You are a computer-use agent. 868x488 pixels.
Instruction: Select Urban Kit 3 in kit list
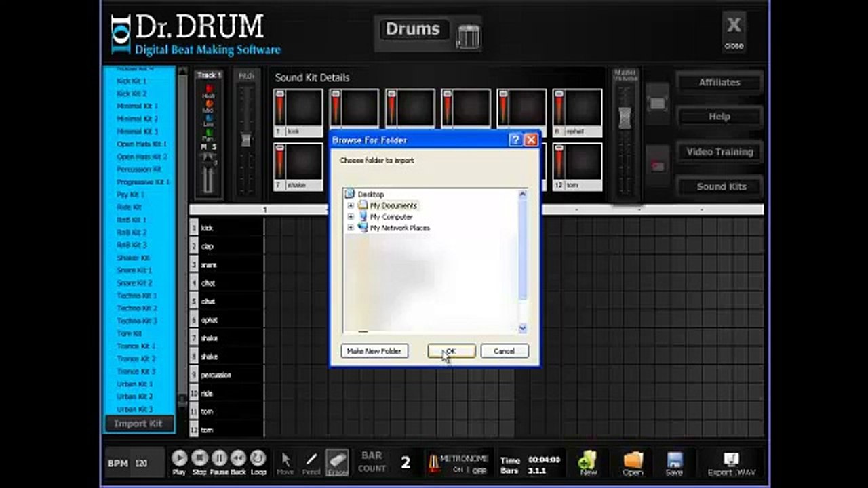click(135, 409)
